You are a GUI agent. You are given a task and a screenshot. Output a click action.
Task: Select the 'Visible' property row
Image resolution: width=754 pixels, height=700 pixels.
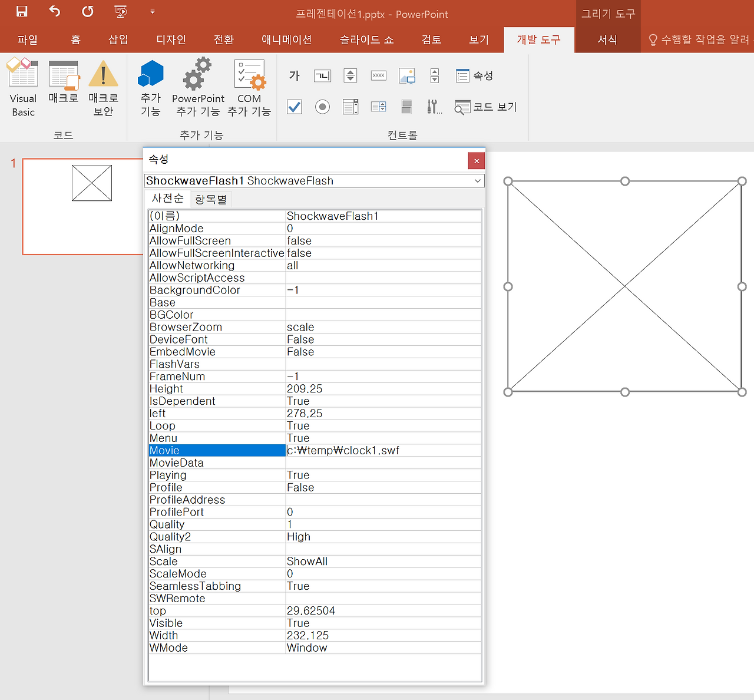pos(315,623)
